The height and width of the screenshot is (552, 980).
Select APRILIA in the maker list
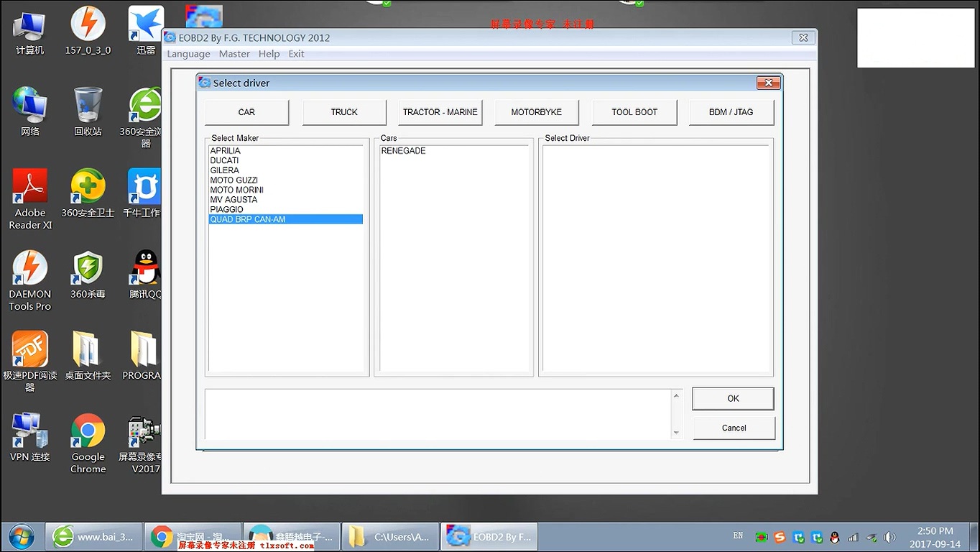(x=286, y=151)
